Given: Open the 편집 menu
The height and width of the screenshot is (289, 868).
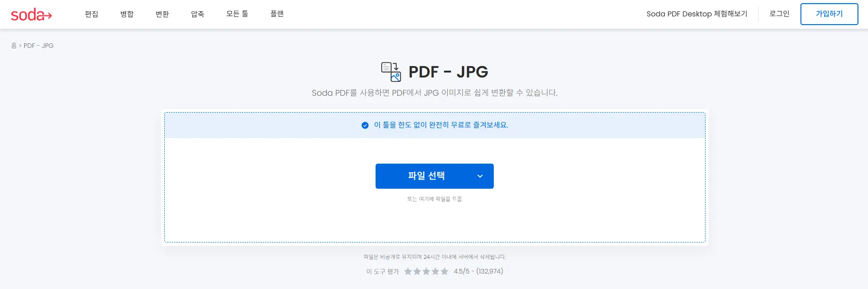Looking at the screenshot, I should tap(92, 14).
